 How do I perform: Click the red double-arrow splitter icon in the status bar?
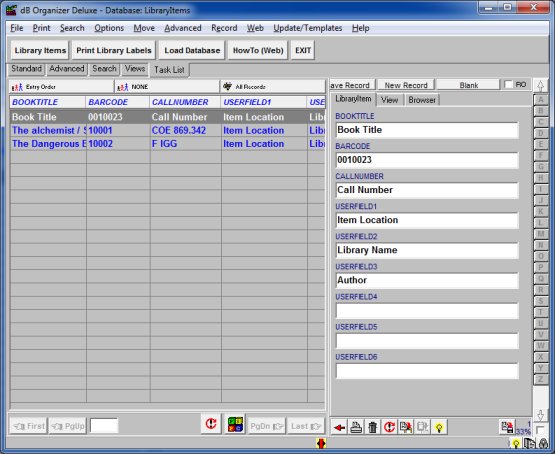point(321,443)
